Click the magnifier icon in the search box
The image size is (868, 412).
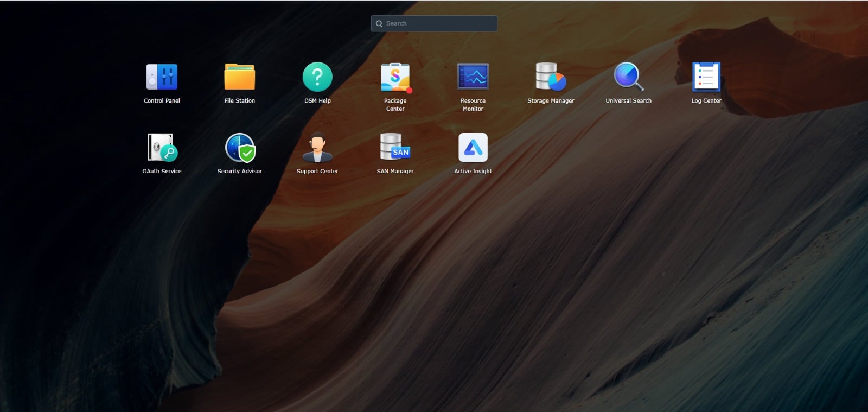(379, 23)
